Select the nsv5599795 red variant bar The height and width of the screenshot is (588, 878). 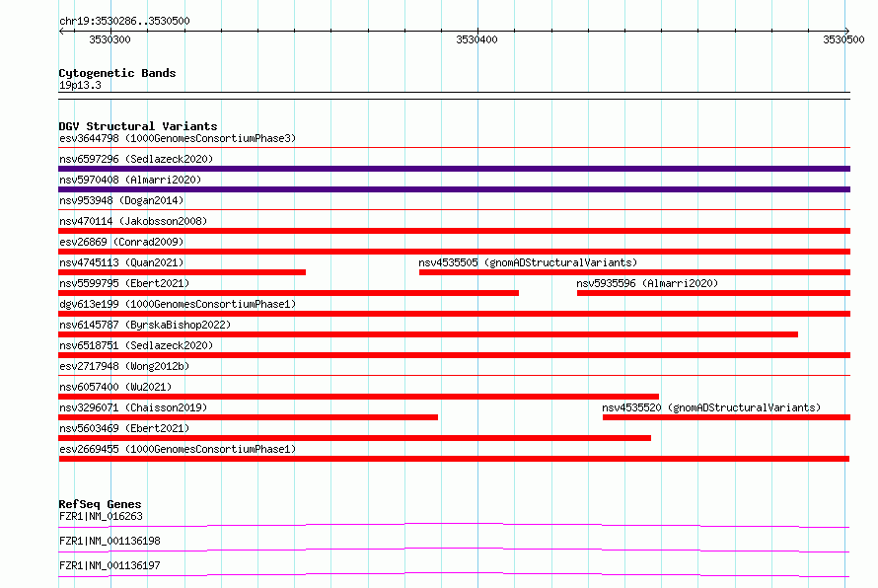[288, 293]
